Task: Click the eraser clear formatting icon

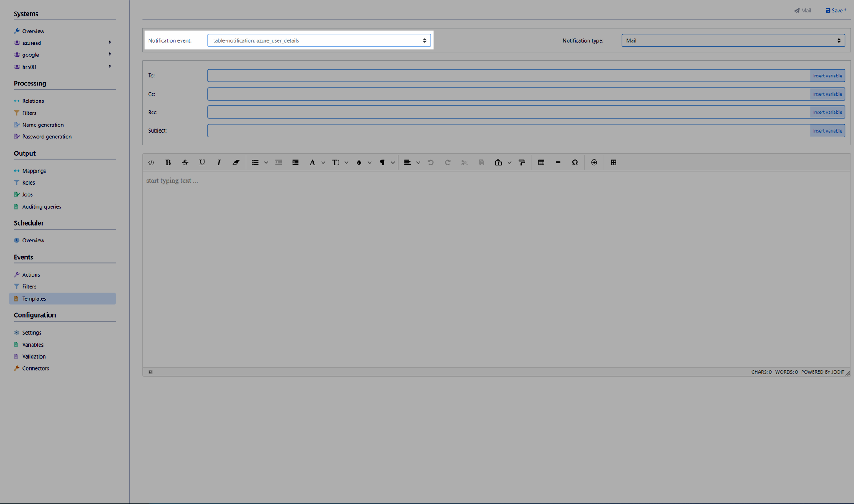Action: point(236,163)
